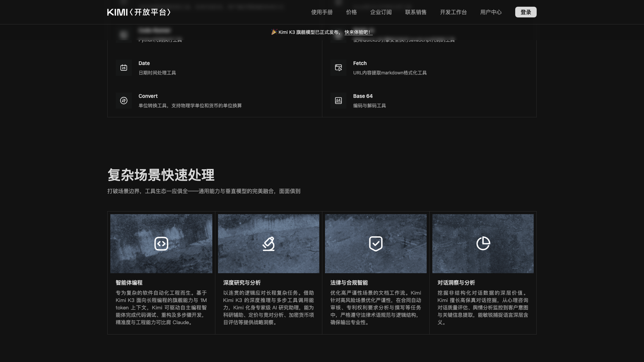Click the 编码与解码工具 description
The image size is (644, 362).
(370, 106)
